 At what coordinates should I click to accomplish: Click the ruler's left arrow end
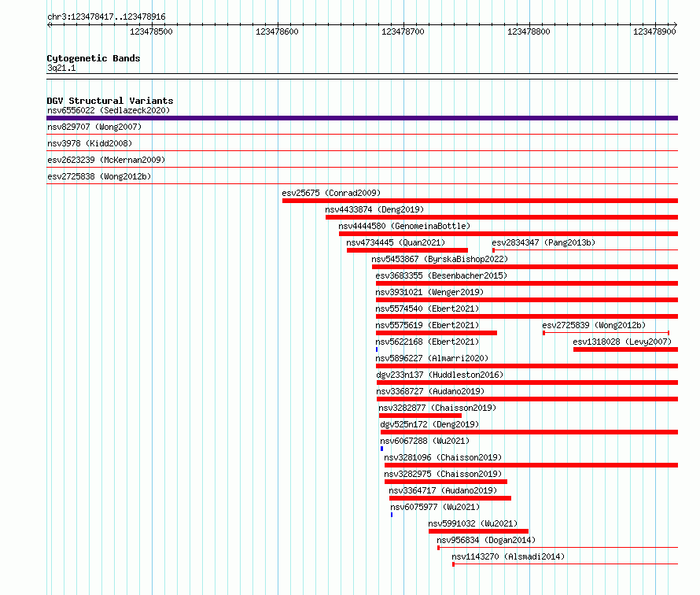point(49,24)
